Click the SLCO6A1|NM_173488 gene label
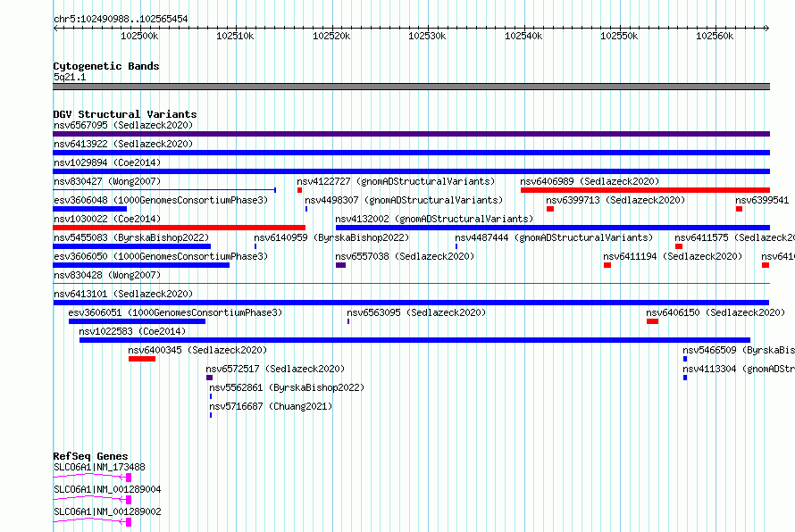The height and width of the screenshot is (532, 795). (x=99, y=467)
